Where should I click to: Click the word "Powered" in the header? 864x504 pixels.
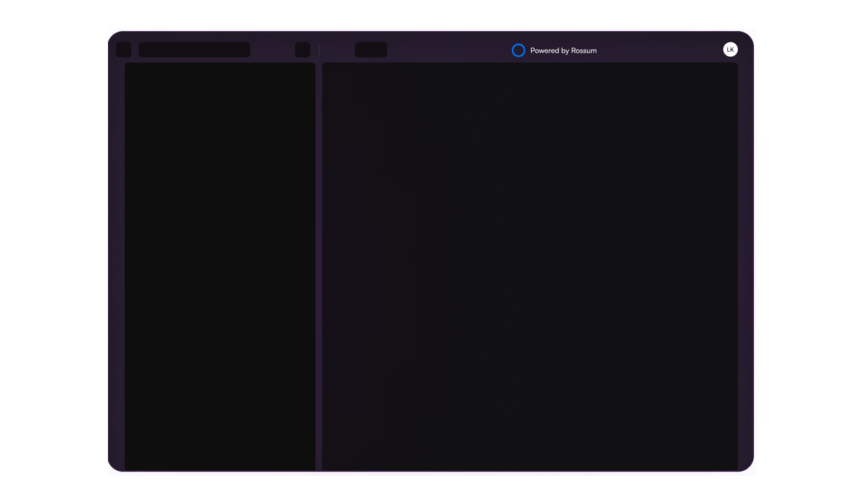point(544,50)
